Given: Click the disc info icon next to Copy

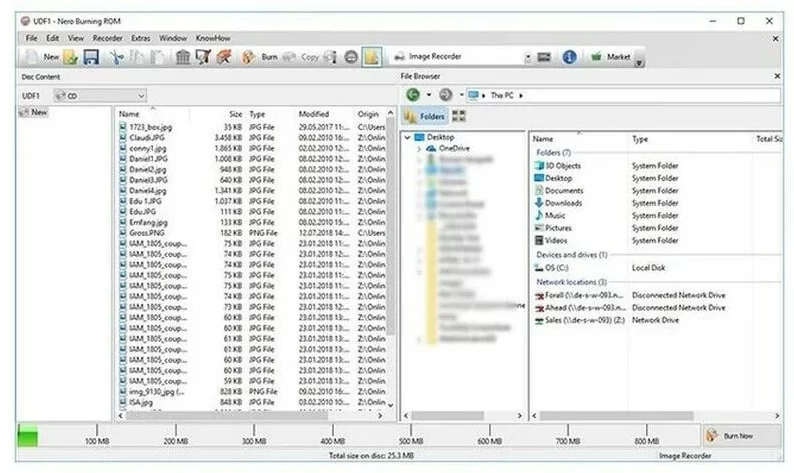Looking at the screenshot, I should (330, 57).
